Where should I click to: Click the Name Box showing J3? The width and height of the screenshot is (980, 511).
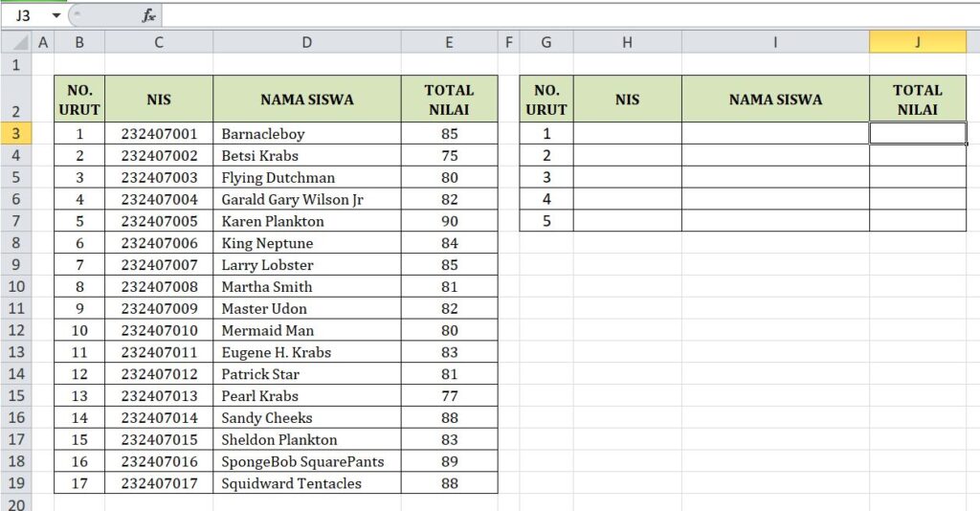click(25, 15)
